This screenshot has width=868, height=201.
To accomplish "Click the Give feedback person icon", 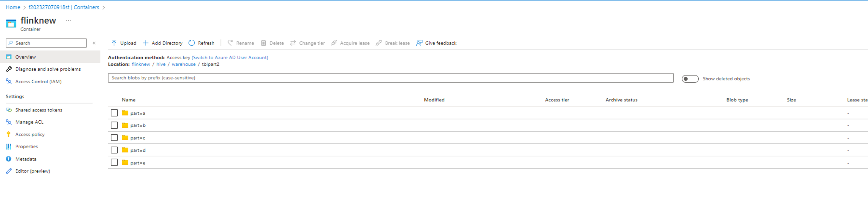I will (x=419, y=43).
